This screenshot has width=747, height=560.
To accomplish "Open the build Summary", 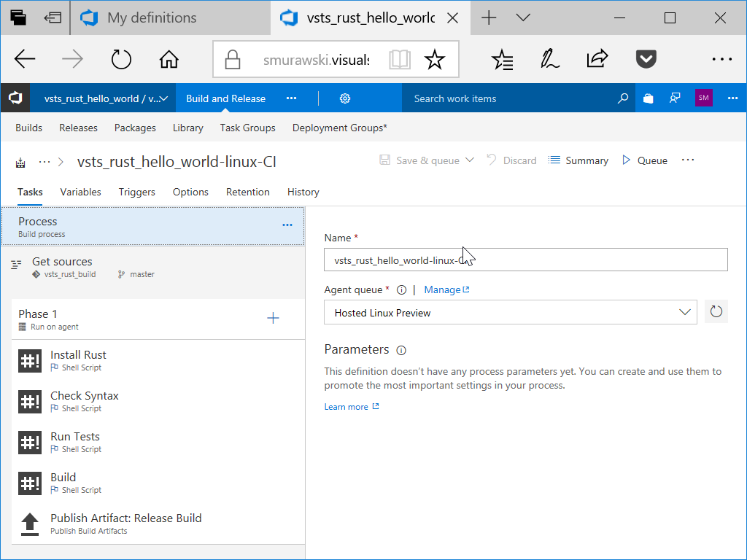I will [578, 160].
